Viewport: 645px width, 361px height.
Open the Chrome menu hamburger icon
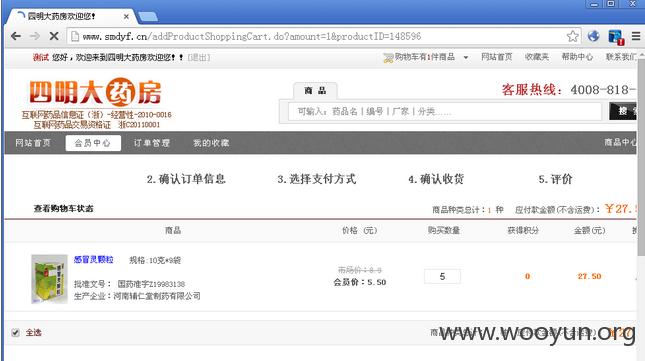coord(636,36)
